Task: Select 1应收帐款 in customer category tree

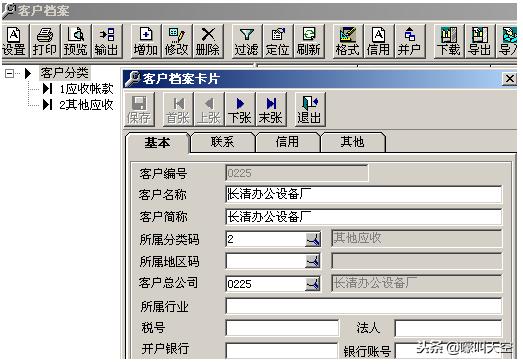Action: tap(87, 89)
